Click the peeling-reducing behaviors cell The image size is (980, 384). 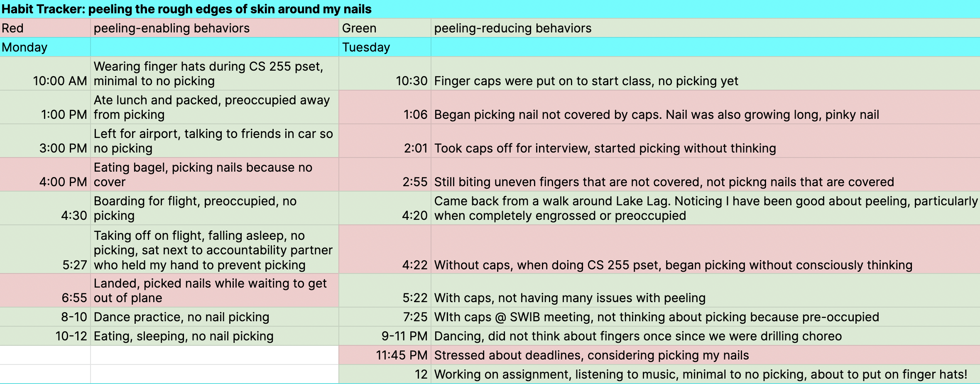[706, 28]
